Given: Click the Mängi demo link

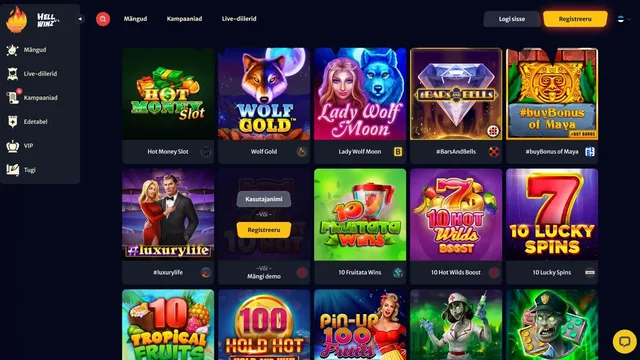Looking at the screenshot, I should point(264,276).
